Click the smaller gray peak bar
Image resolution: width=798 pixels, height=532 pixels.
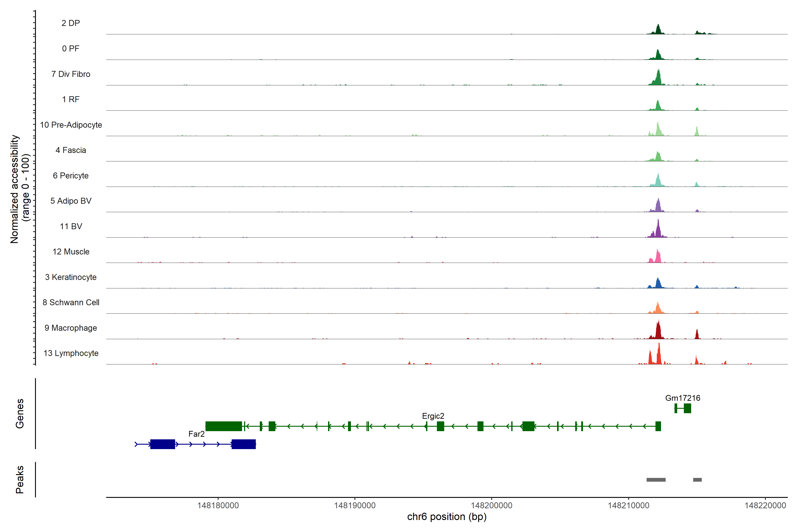(697, 480)
